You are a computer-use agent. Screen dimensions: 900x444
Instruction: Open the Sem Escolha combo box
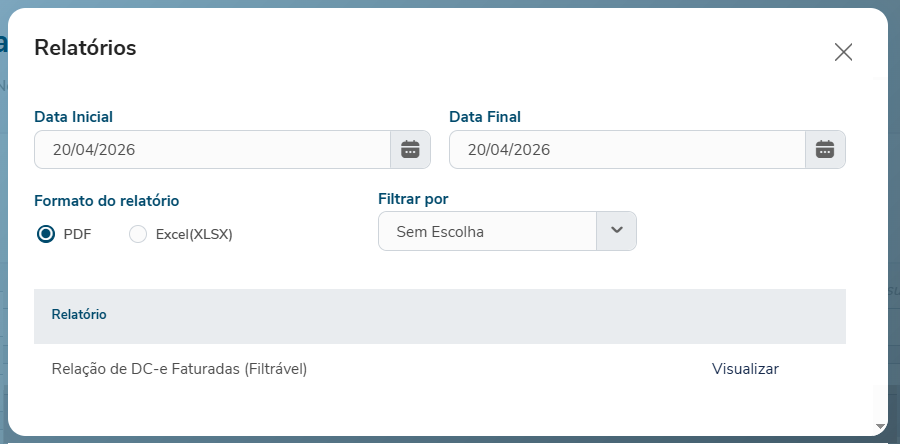click(x=487, y=231)
